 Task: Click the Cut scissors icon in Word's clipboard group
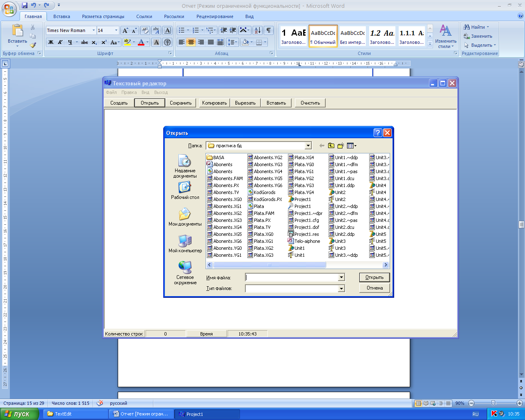pyautogui.click(x=33, y=27)
